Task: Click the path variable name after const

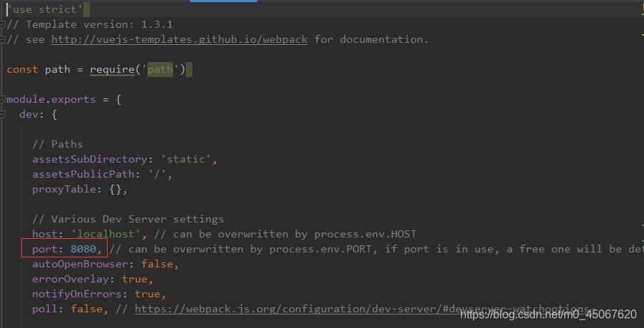Action: click(x=58, y=69)
